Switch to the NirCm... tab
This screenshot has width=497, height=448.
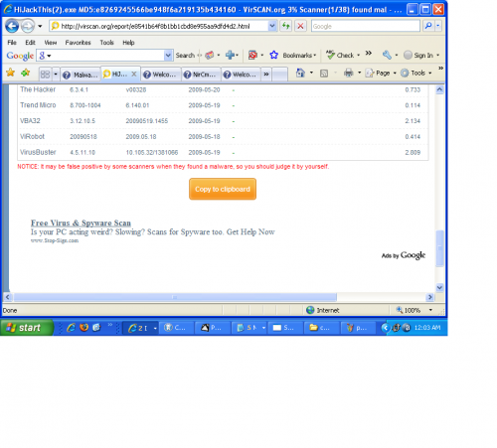click(201, 75)
